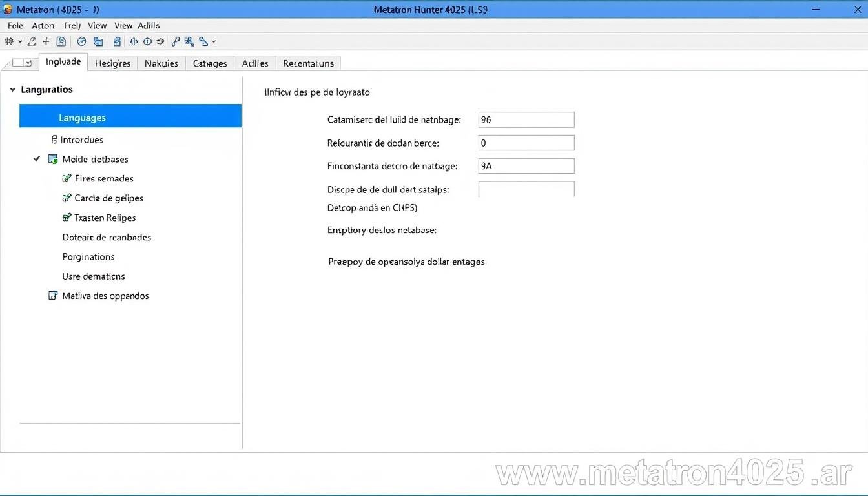Collapse the Languratios tree section
The width and height of the screenshot is (868, 496).
[x=12, y=89]
